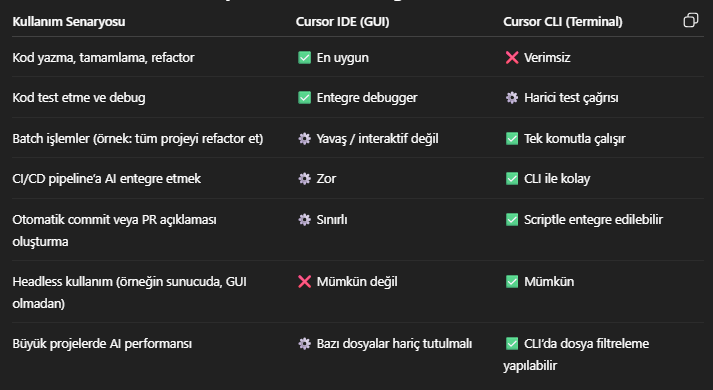Select the 'Cursor CLI (Terminal)' column header
This screenshot has width=713, height=390.
[562, 21]
